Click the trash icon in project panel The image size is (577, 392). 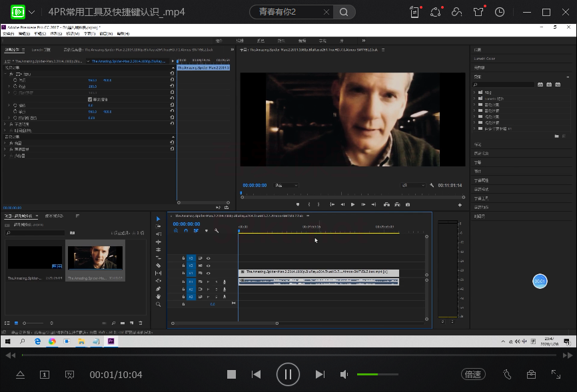coord(140,323)
